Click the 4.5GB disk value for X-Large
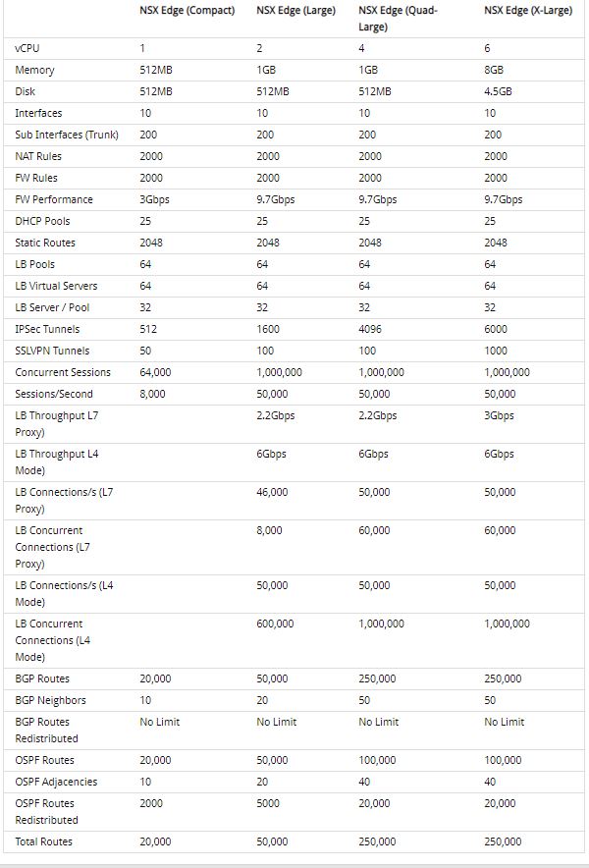The height and width of the screenshot is (868, 589). click(498, 91)
